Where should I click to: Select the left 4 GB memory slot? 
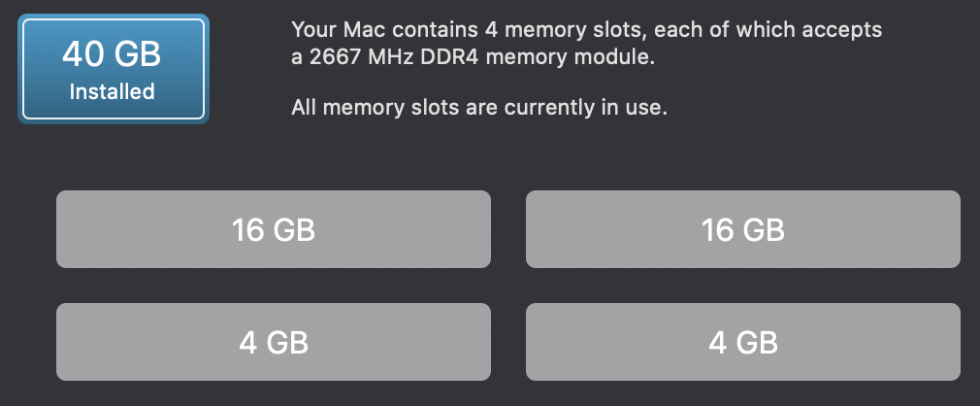point(273,342)
